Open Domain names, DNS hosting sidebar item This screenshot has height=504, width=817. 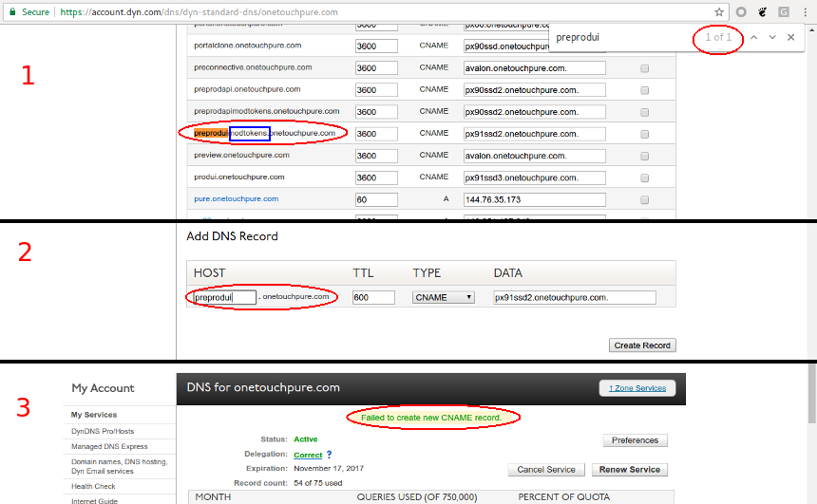[x=120, y=466]
